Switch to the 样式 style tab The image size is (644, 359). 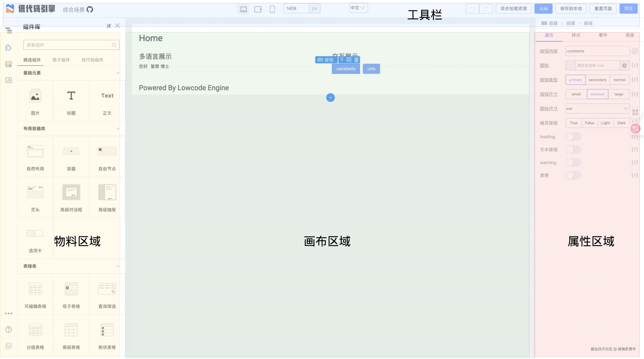click(576, 35)
